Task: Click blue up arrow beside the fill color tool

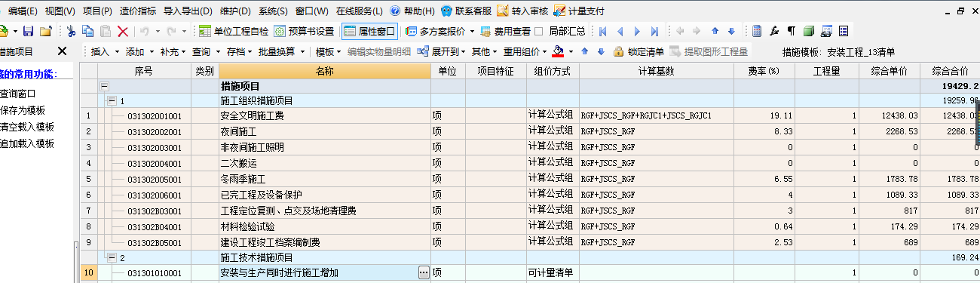Action: (586, 51)
